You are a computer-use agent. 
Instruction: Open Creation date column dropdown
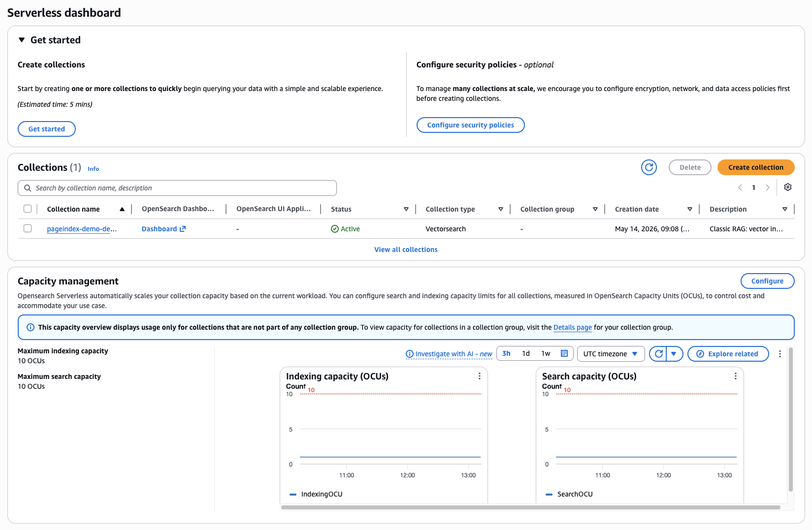coord(690,209)
